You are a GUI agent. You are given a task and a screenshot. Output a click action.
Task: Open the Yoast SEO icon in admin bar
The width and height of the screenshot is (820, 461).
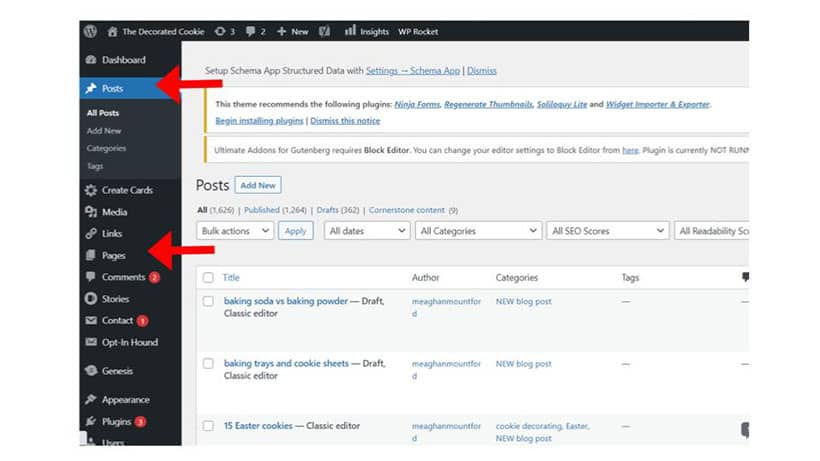coord(324,31)
